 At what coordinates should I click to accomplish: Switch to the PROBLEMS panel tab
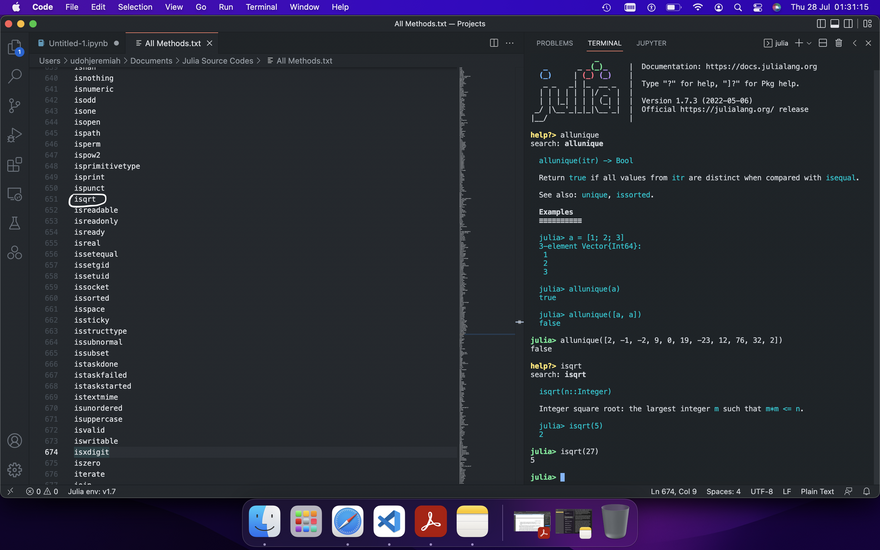[x=554, y=43]
